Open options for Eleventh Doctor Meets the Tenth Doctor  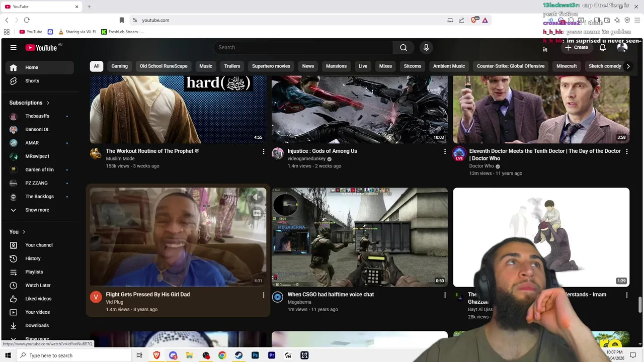coord(626,151)
